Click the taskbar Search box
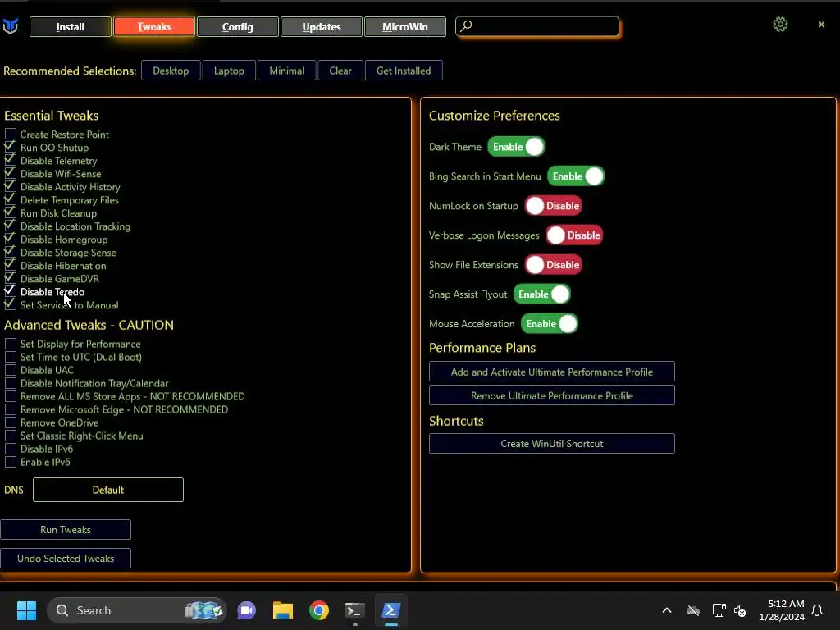Viewport: 840px width, 630px height. [x=137, y=610]
